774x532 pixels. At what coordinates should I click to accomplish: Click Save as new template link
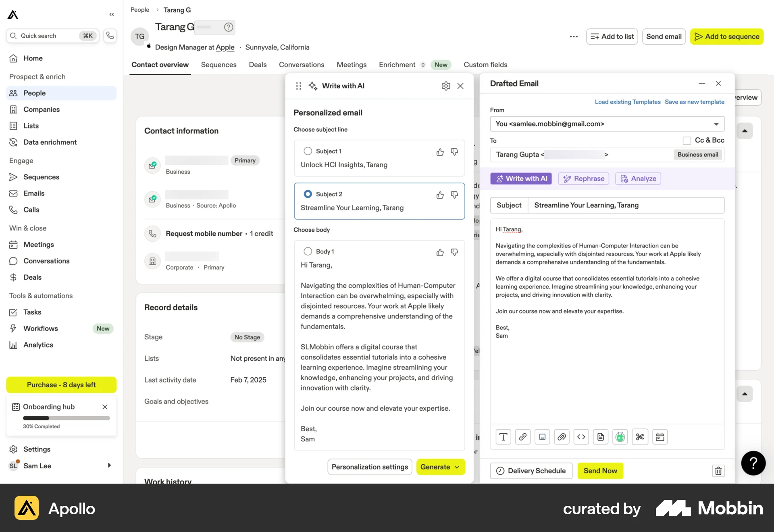tap(694, 102)
